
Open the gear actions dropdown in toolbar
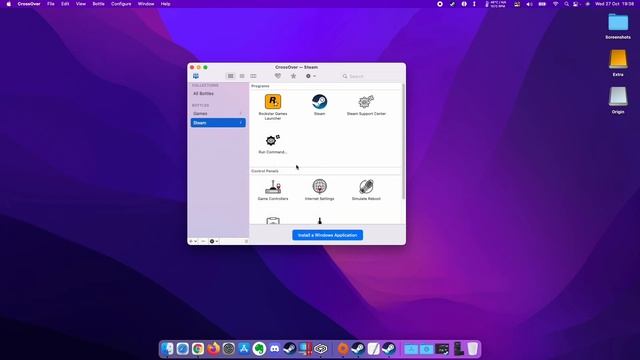[310, 76]
